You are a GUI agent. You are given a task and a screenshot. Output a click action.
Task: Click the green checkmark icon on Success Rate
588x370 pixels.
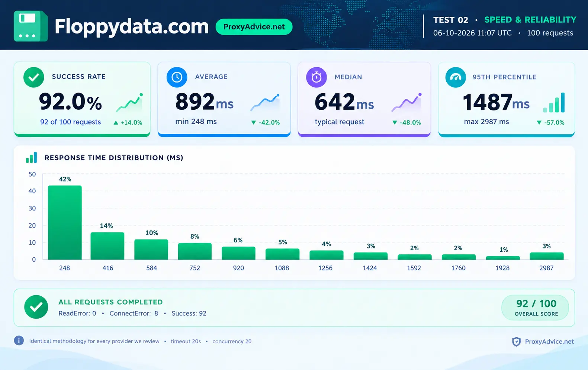34,77
